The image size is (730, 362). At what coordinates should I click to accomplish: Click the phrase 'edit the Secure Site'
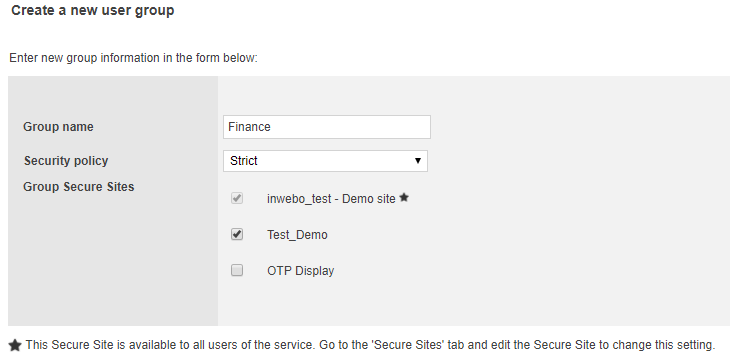pyautogui.click(x=541, y=345)
